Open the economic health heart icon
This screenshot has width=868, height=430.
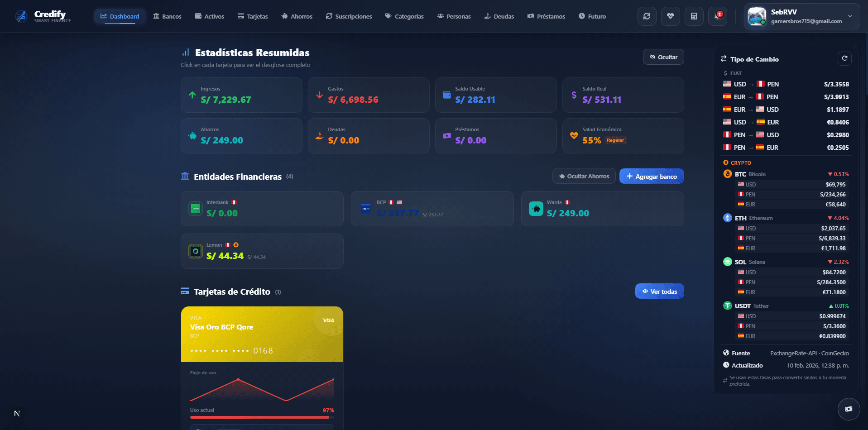click(670, 16)
